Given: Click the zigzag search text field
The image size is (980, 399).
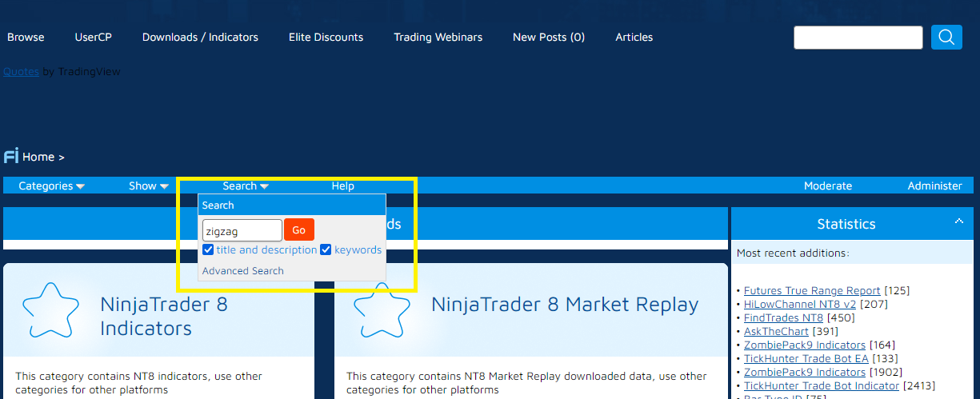Looking at the screenshot, I should 242,230.
